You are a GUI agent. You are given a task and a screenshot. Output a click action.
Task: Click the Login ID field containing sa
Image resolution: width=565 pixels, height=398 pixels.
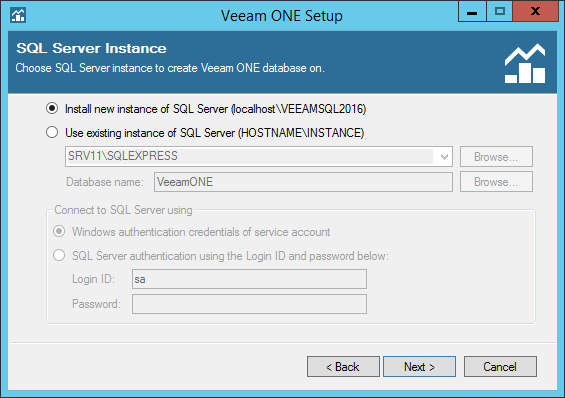pyautogui.click(x=249, y=279)
